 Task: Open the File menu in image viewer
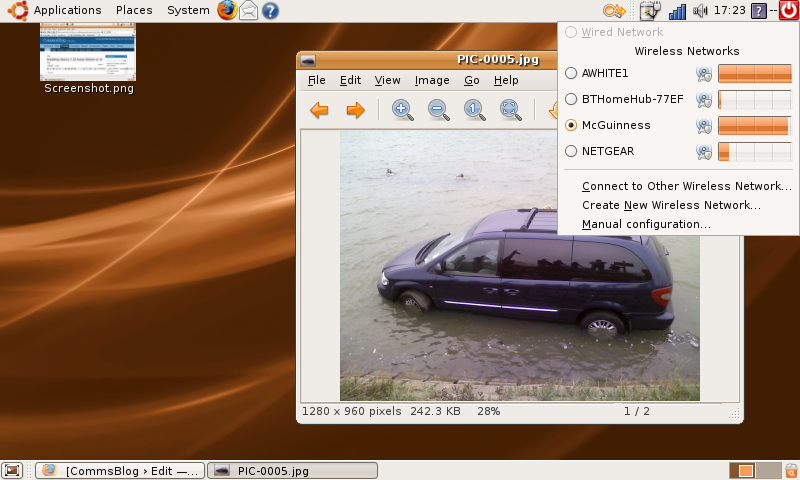pos(316,80)
